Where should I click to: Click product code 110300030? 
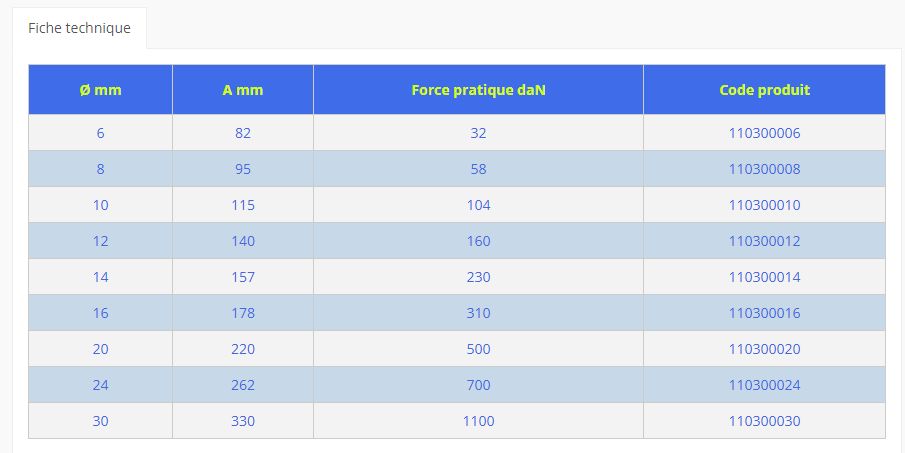pos(764,421)
